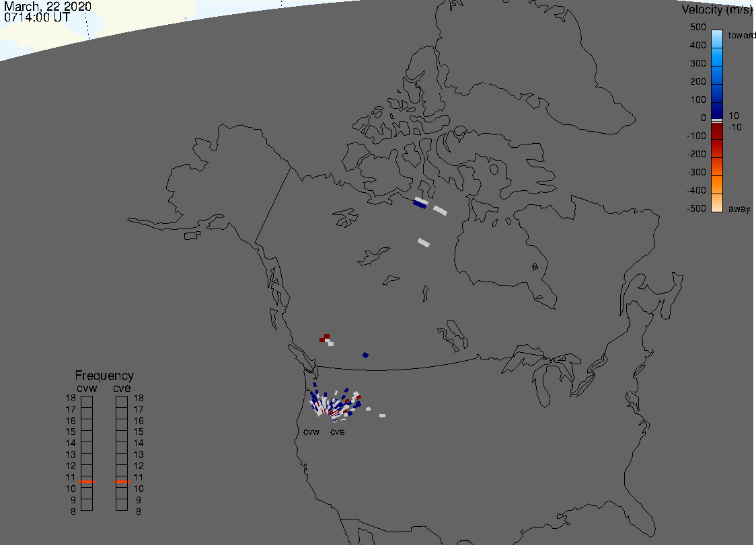Click the red frequency marker on the cve bar
Screen dimensions: 756x545
click(122, 482)
